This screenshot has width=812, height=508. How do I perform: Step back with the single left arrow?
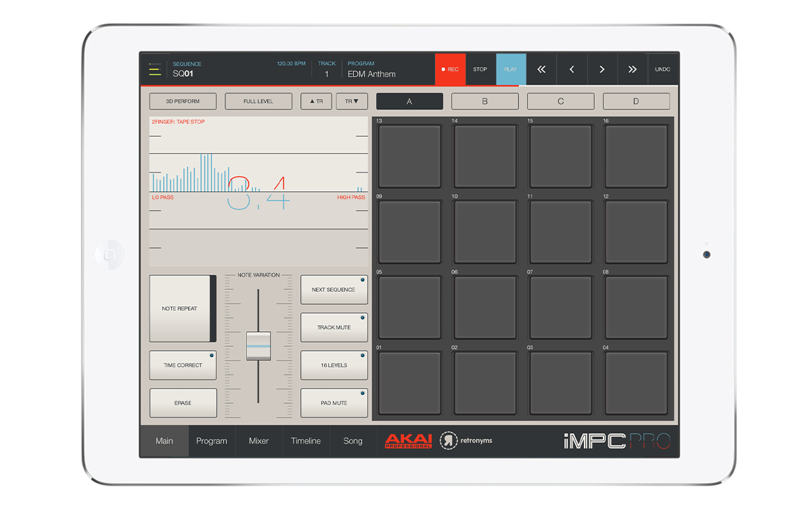click(x=572, y=69)
